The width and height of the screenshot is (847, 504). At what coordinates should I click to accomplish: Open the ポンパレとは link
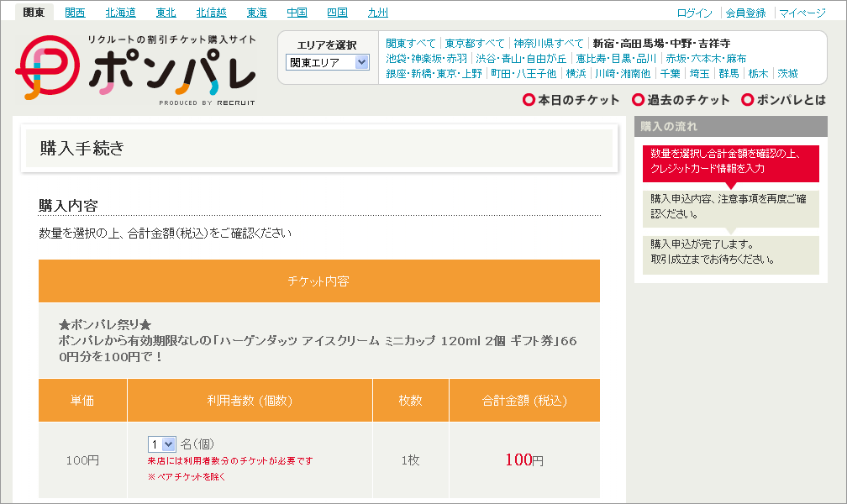(783, 100)
